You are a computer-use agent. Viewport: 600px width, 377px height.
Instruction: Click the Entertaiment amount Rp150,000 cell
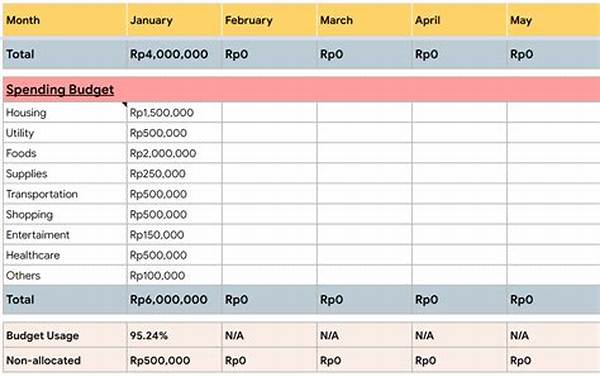tap(174, 235)
